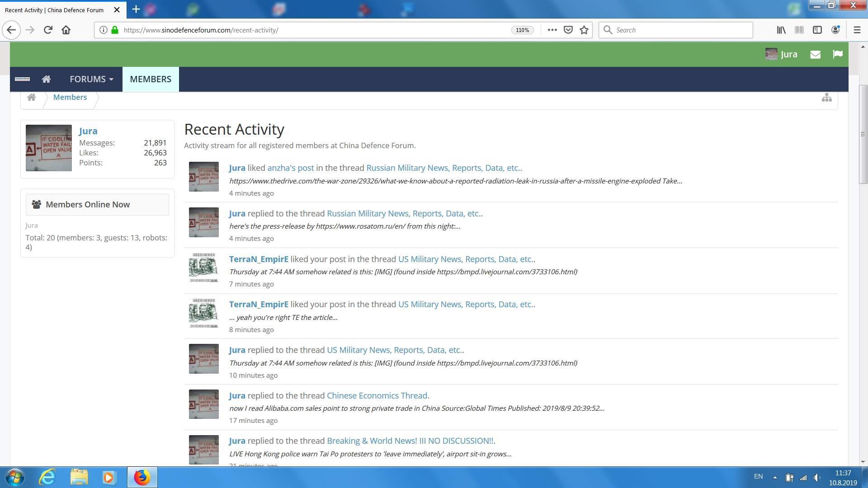Screen dimensions: 868x488
Task: Click the Pocket save icon
Action: [568, 30]
